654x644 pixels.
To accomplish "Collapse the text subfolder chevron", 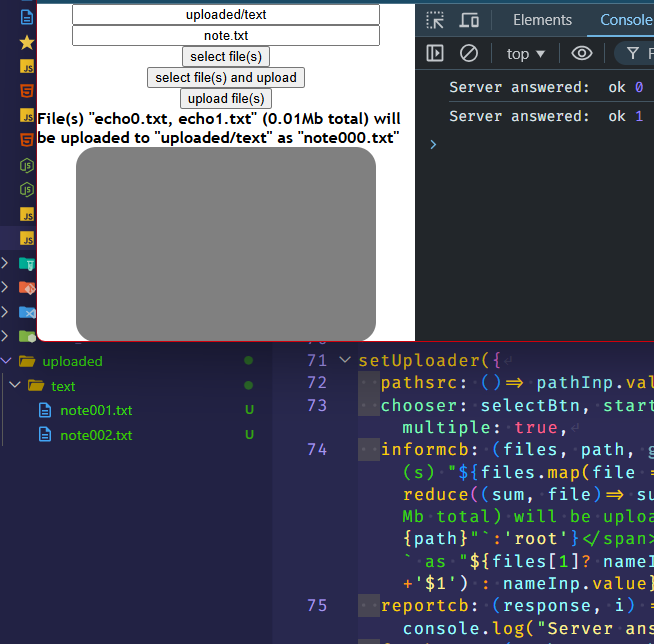I will point(15,385).
